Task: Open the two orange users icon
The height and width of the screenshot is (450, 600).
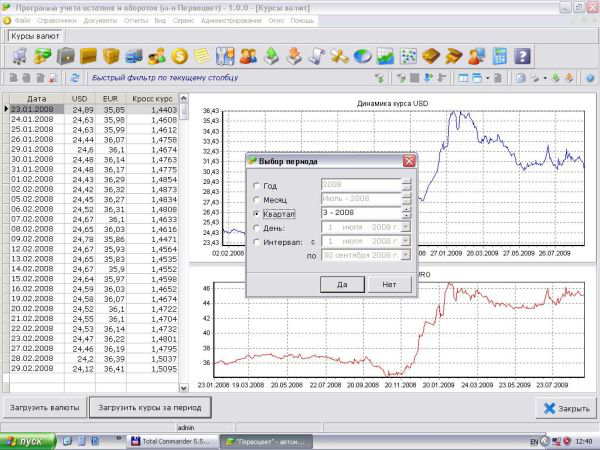Action: [x=248, y=56]
